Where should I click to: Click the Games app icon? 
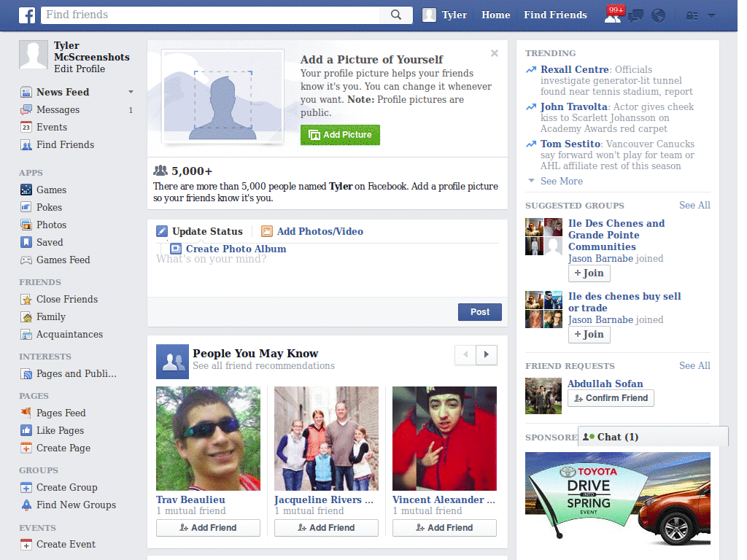point(26,190)
